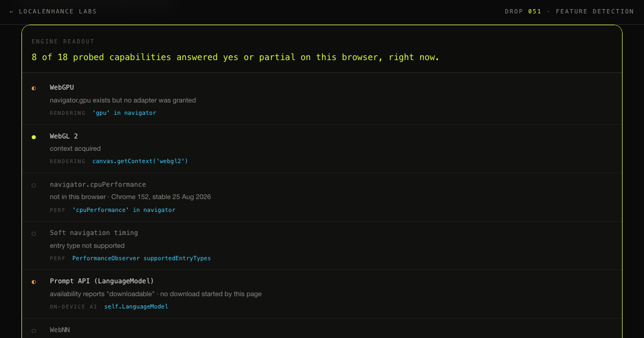
Task: Click the ENGINE READOUT label
Action: pyautogui.click(x=63, y=42)
